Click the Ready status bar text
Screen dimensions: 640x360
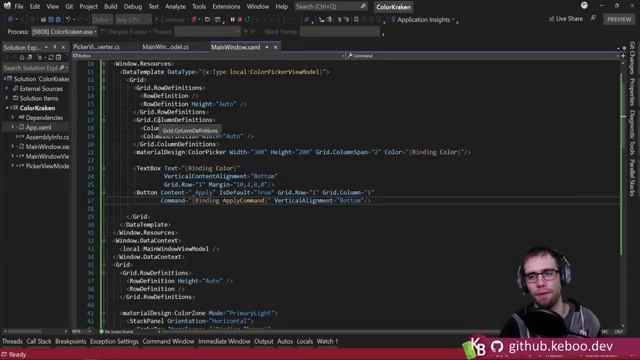(17, 355)
